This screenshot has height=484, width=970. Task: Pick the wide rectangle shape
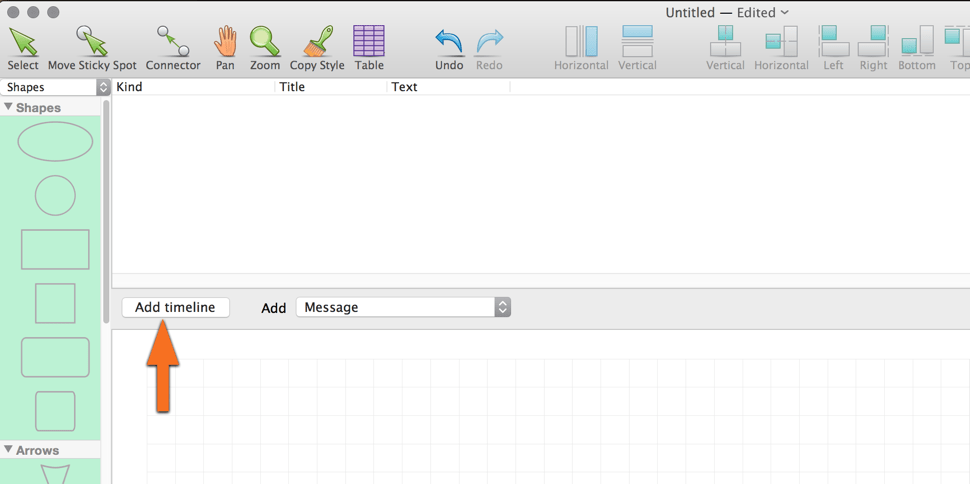point(55,249)
